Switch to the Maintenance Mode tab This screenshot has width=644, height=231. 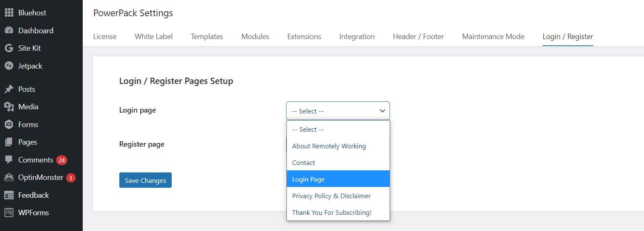tap(493, 37)
